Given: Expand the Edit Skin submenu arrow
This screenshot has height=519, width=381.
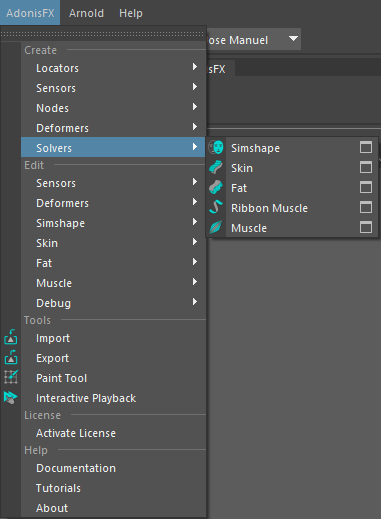Looking at the screenshot, I should point(195,242).
